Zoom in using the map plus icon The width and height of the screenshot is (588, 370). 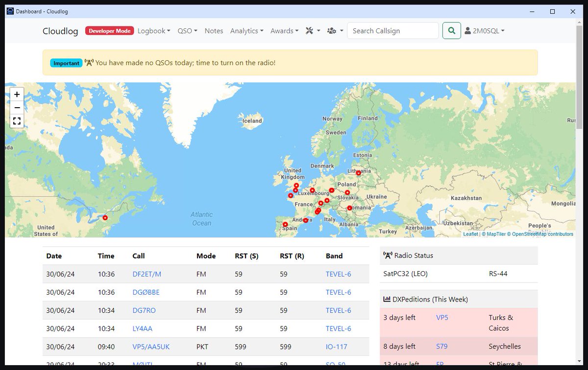[x=17, y=94]
